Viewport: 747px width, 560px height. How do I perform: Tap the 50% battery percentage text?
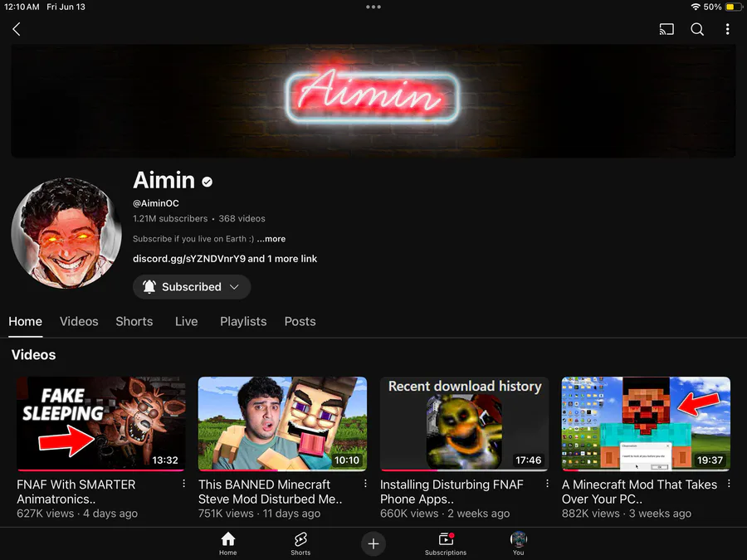pos(713,7)
